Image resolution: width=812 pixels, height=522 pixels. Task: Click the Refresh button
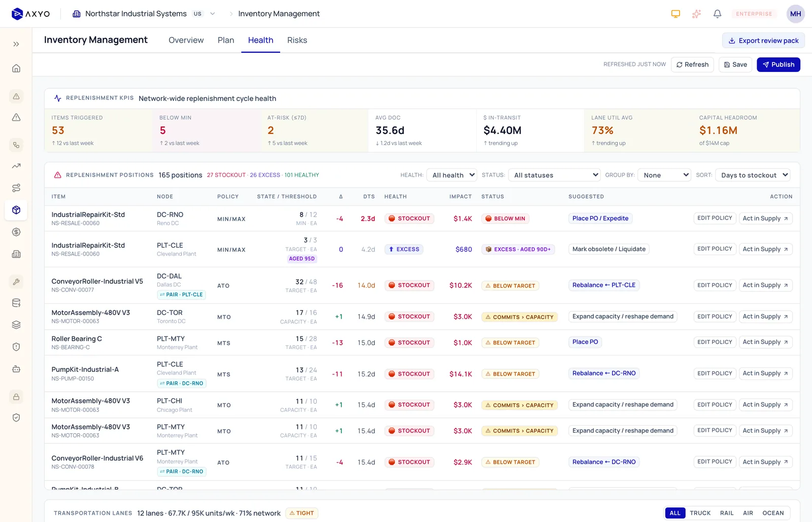(x=692, y=64)
